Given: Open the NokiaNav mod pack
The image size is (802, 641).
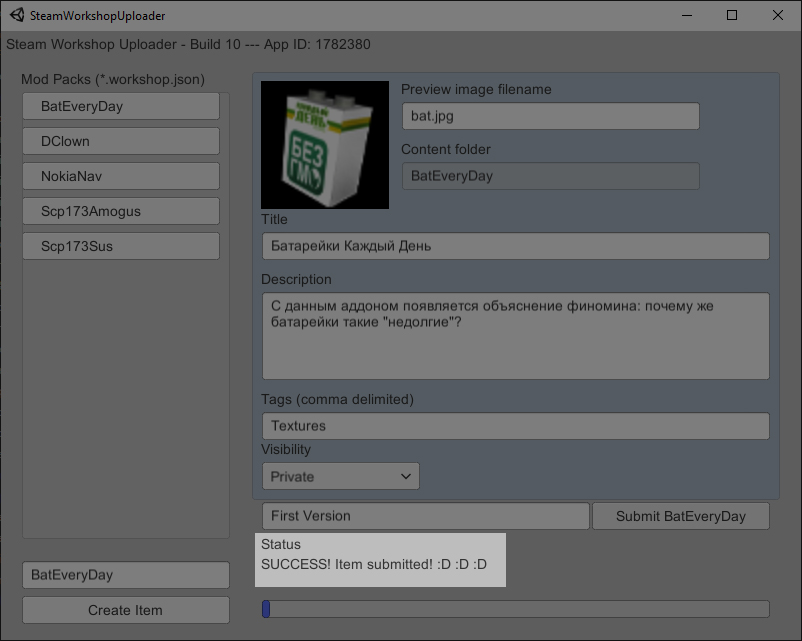Looking at the screenshot, I should tap(121, 176).
